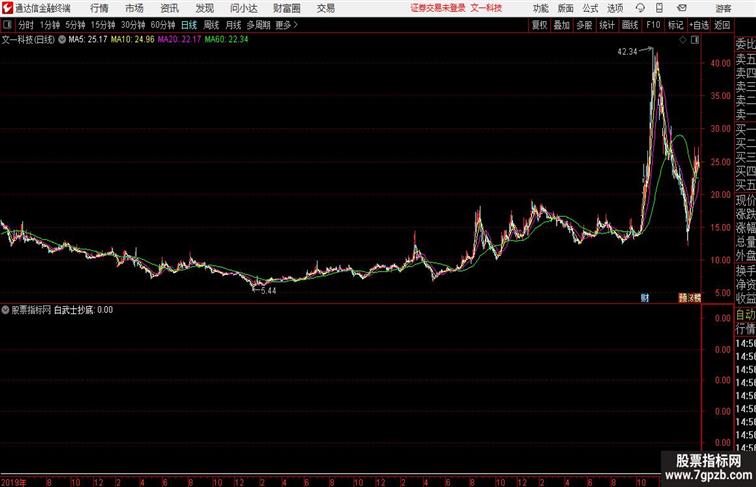Open the 交易 menu
756x487 pixels.
coord(325,8)
